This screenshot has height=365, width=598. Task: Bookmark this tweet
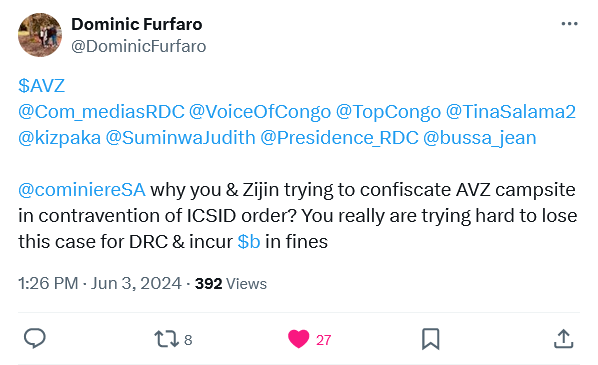click(x=431, y=339)
